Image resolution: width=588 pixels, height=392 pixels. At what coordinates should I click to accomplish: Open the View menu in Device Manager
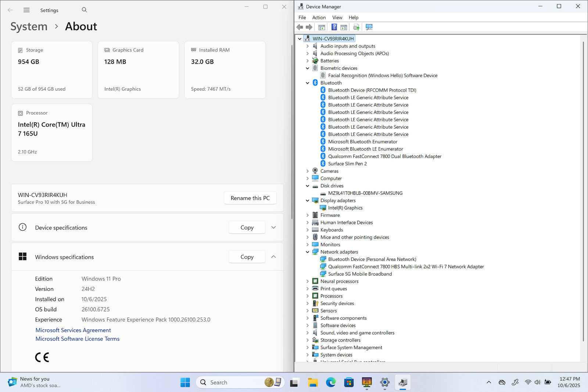pyautogui.click(x=337, y=18)
